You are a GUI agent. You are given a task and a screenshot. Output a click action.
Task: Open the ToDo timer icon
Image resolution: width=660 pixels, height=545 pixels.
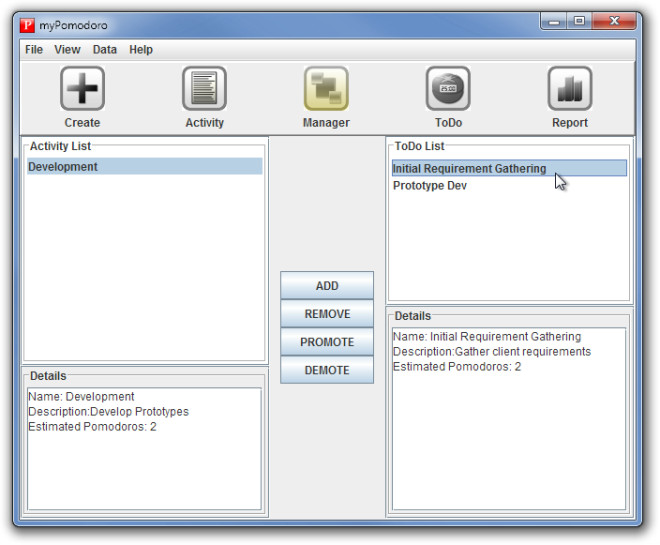pyautogui.click(x=448, y=88)
